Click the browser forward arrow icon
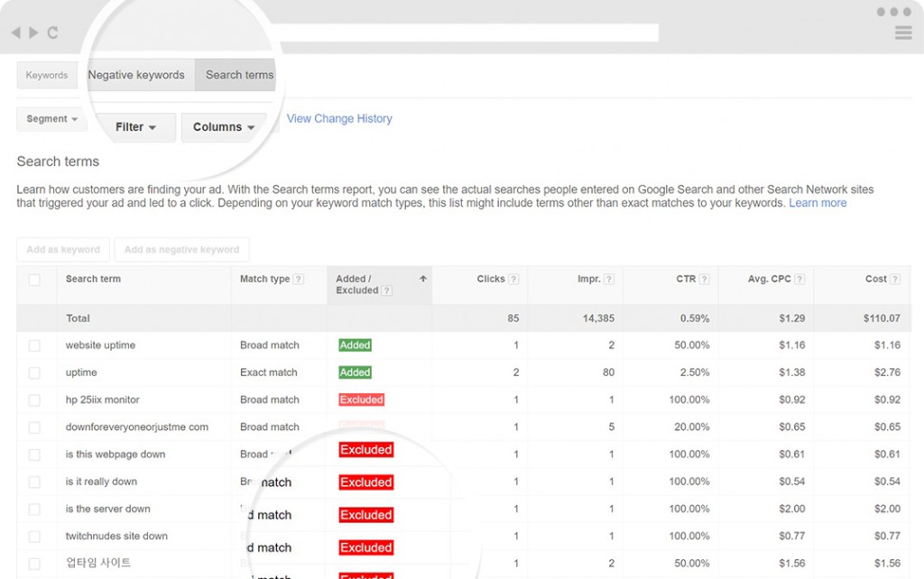This screenshot has height=579, width=924. click(x=34, y=33)
